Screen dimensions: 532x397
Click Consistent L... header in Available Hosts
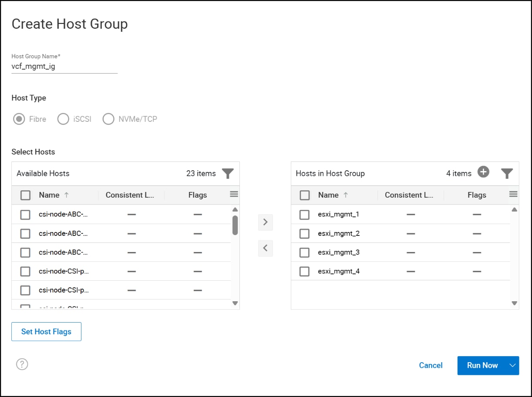(130, 195)
